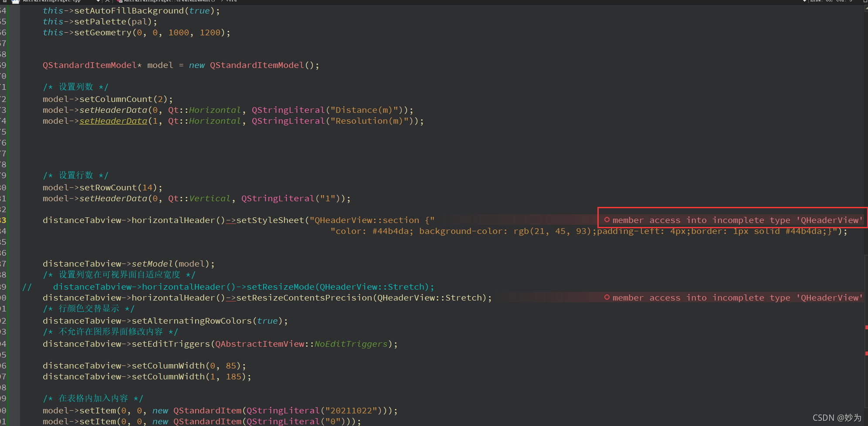This screenshot has height=426, width=868.
Task: Click the error diamond on the setResizeContentsPrecision line
Action: click(607, 298)
